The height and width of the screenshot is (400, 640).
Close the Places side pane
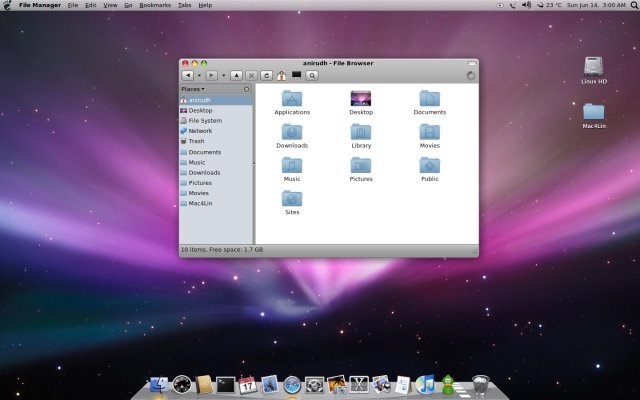pyautogui.click(x=247, y=89)
